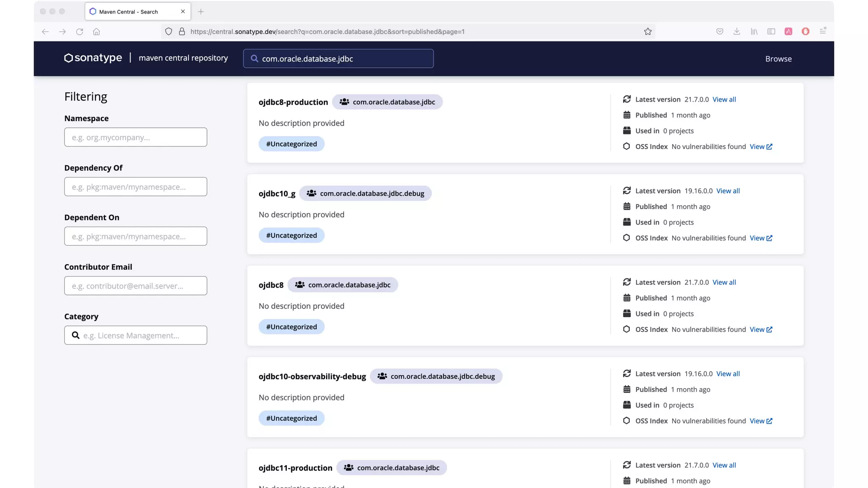
Task: Click latest version refresh icon for ojdbc10_g
Action: tap(627, 191)
